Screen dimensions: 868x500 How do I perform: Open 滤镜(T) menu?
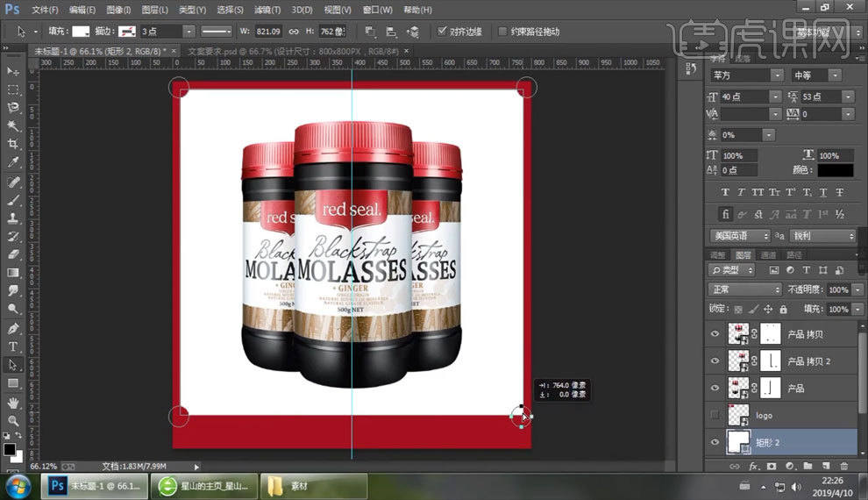267,10
